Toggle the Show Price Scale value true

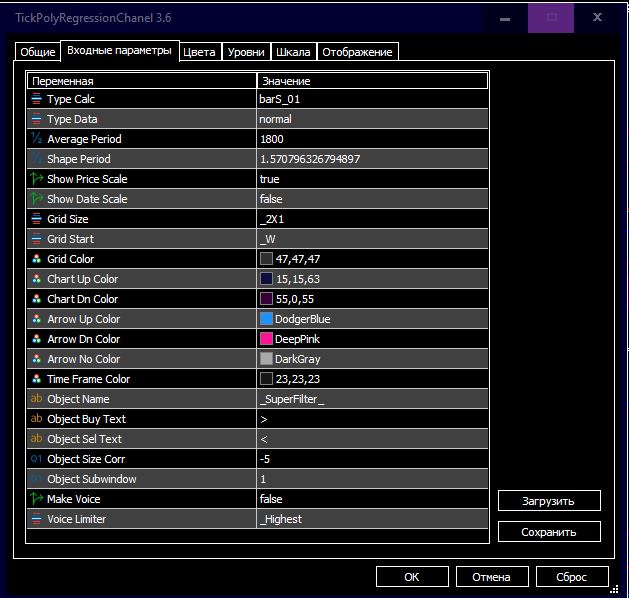click(x=372, y=179)
